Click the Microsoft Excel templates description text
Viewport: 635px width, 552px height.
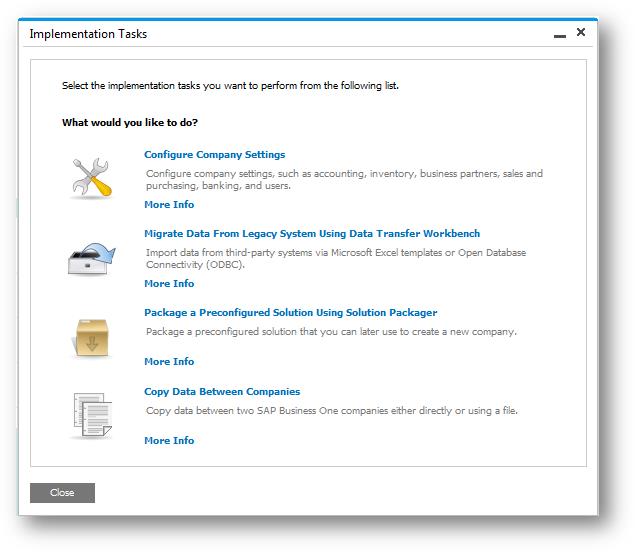[x=335, y=259]
